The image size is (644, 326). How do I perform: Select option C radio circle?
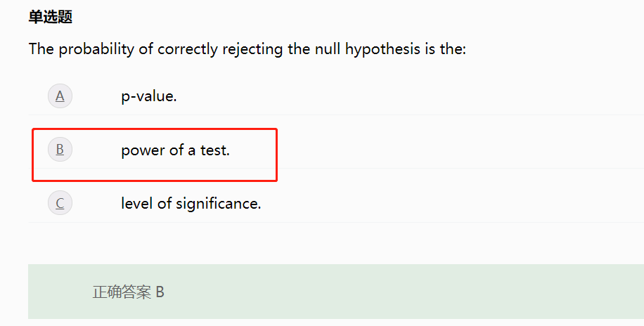(60, 204)
